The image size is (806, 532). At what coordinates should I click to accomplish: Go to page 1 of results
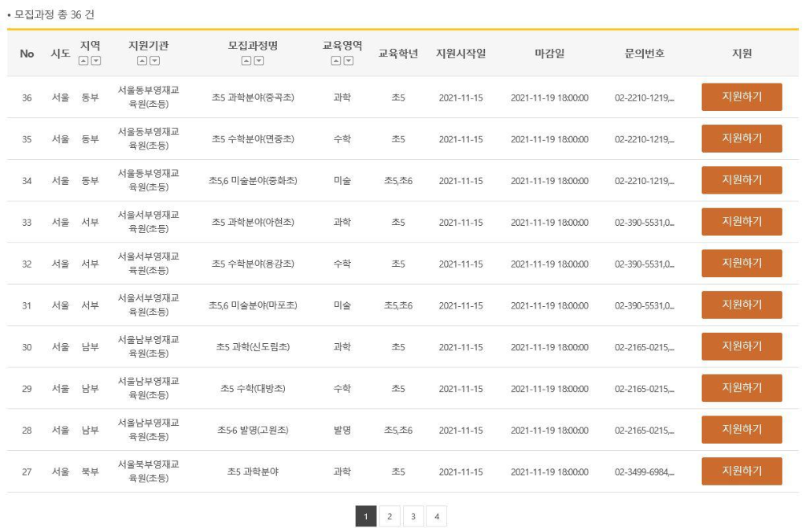366,516
